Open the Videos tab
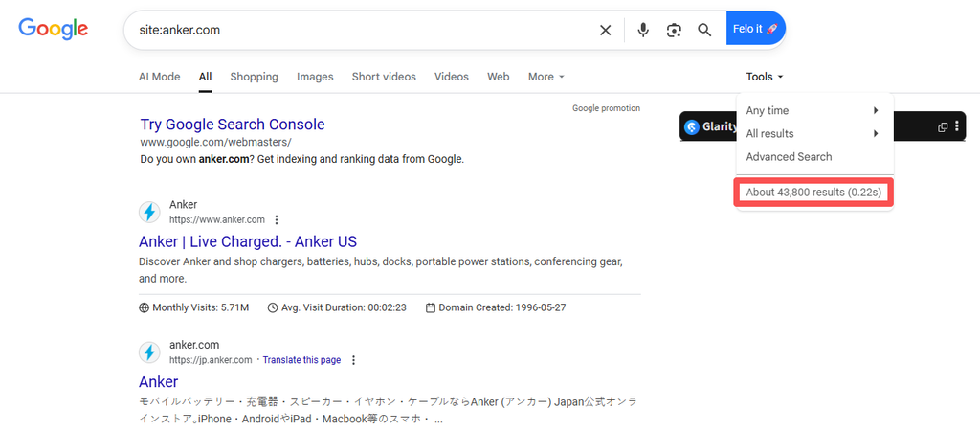Screen dimensions: 980x432 (452, 77)
